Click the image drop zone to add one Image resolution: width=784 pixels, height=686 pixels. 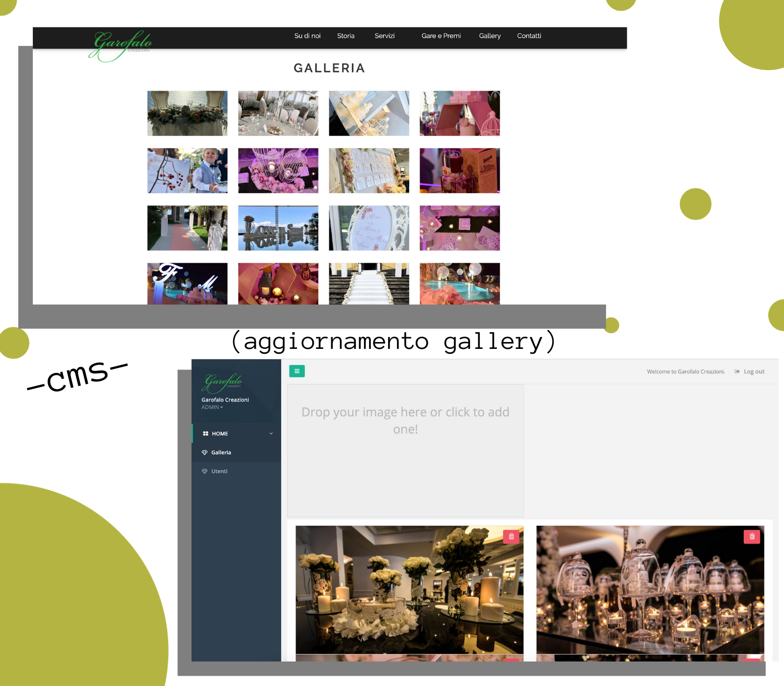pyautogui.click(x=405, y=450)
